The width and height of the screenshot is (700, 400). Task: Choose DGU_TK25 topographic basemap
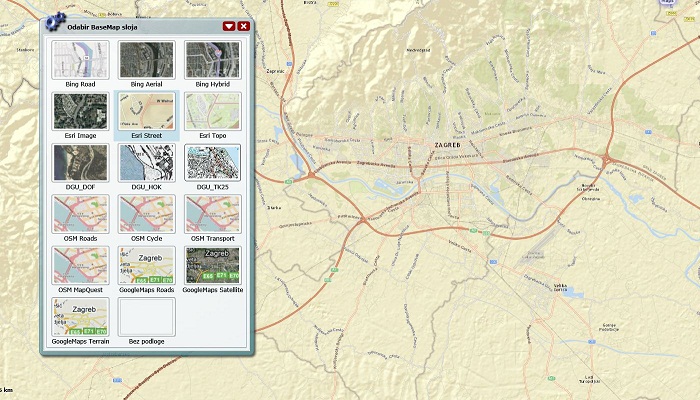212,163
